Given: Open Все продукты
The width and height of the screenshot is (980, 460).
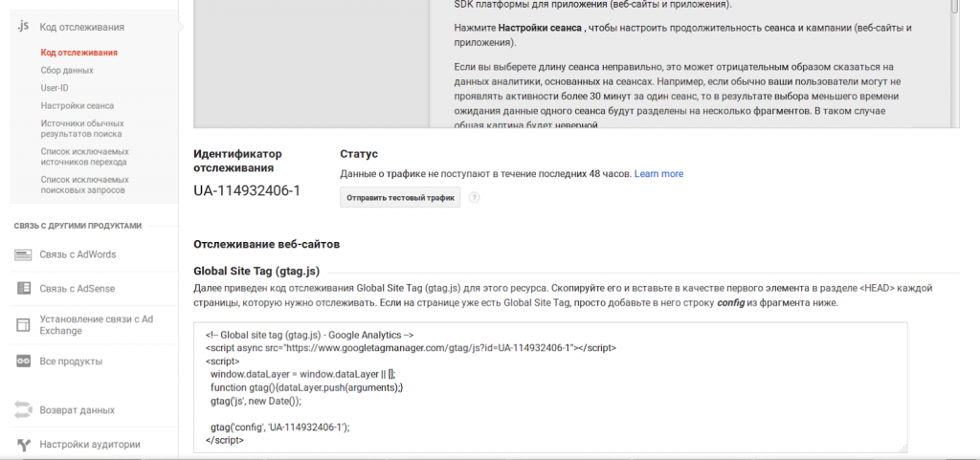Looking at the screenshot, I should [x=71, y=361].
